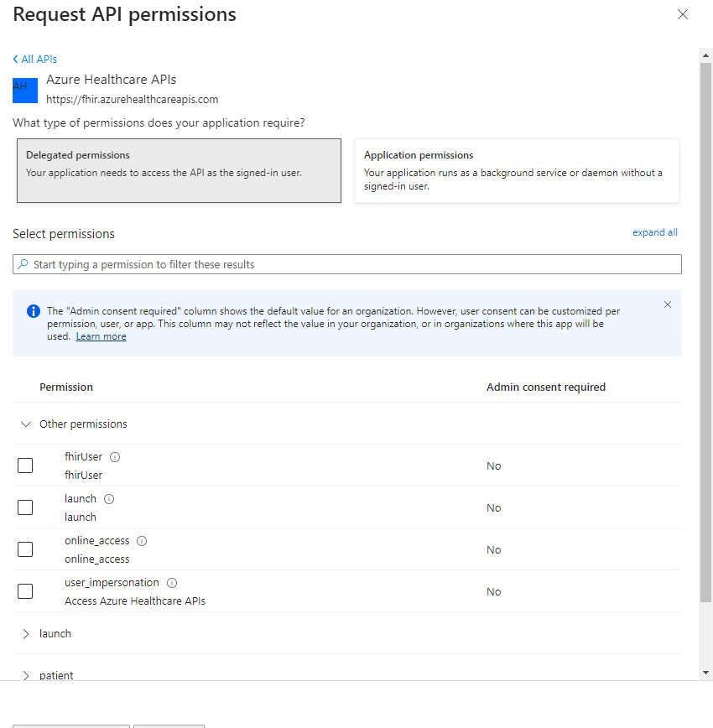713x728 pixels.
Task: Go back via the All APIs link
Action: click(x=34, y=59)
